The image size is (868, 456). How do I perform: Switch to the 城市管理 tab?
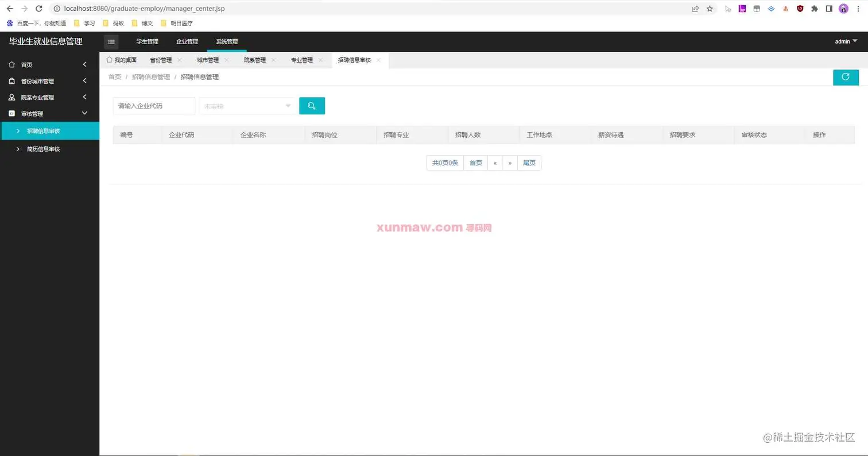208,60
